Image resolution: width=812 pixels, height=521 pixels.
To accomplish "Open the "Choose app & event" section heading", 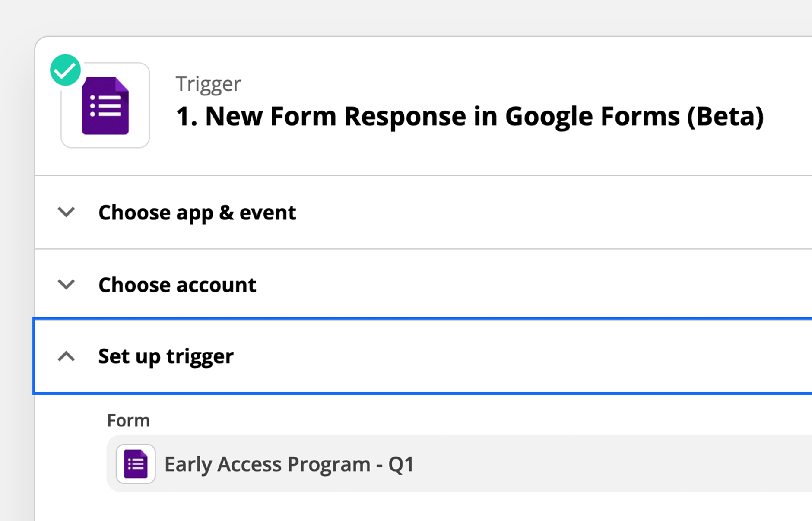I will pos(197,213).
